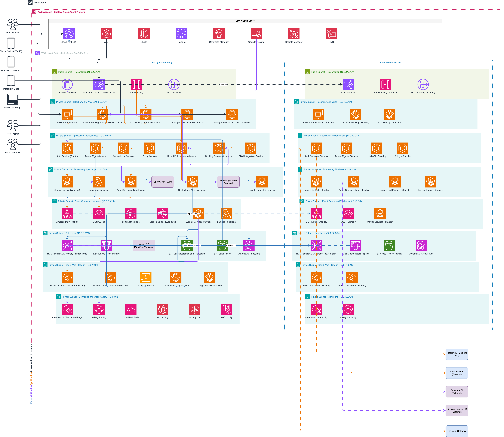Select the AZ-1 (me-south-1a) label
Screen dimensions: 504x437
(x=162, y=63)
